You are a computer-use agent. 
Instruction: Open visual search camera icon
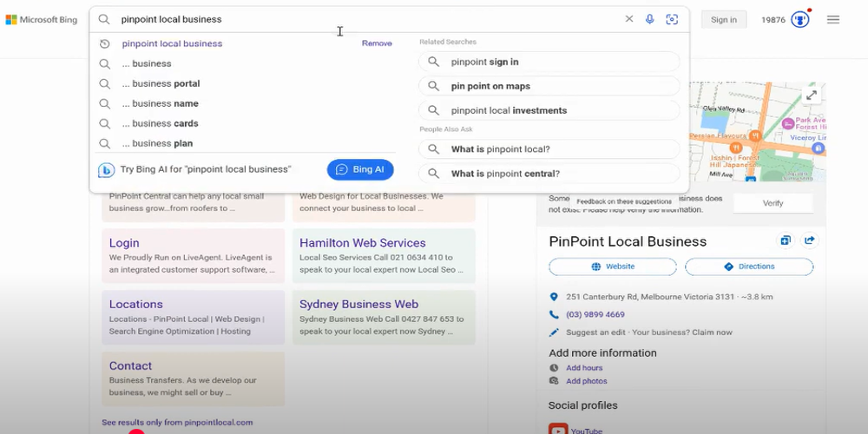click(x=672, y=19)
